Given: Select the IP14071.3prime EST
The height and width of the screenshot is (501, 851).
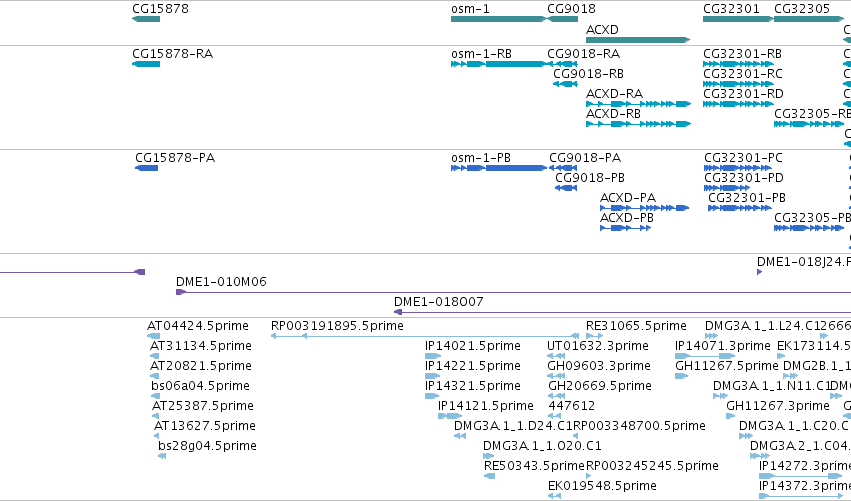Looking at the screenshot, I should pos(705,356).
